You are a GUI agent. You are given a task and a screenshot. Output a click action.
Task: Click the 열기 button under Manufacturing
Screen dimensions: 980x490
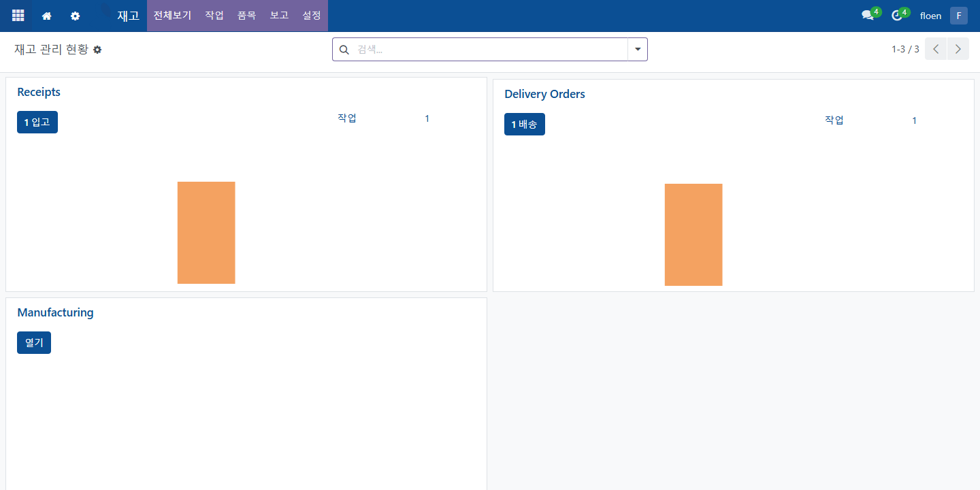tap(34, 343)
